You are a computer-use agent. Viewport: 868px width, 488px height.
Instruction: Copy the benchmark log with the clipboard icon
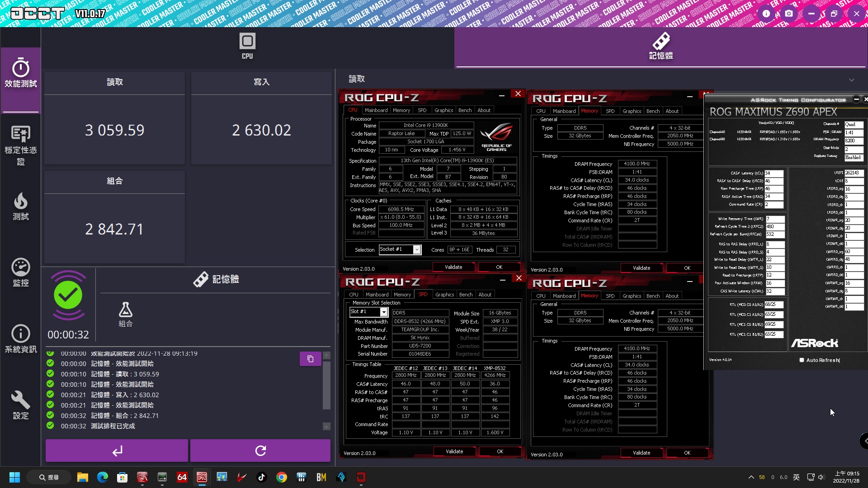click(310, 359)
